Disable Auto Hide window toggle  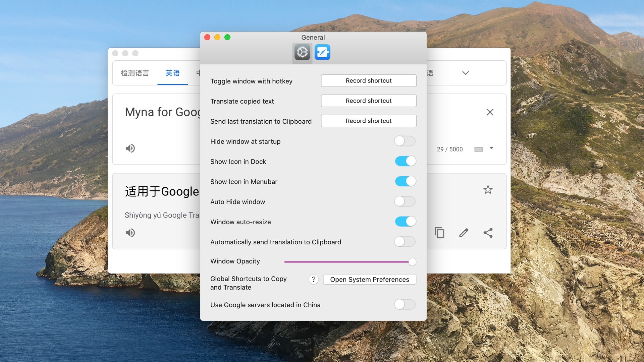pyautogui.click(x=404, y=201)
